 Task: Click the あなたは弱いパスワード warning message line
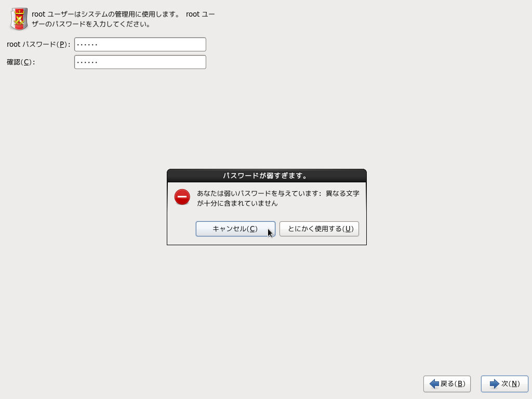(x=278, y=193)
